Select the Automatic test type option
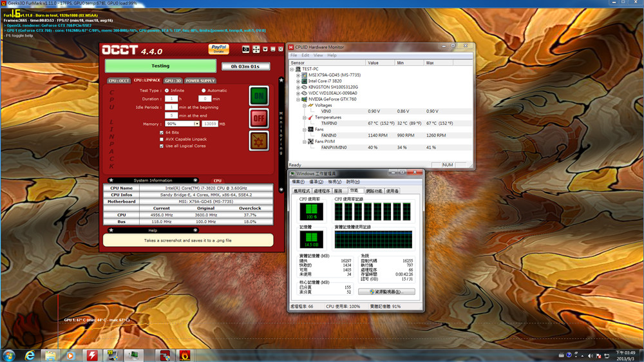The height and width of the screenshot is (362, 644). point(204,91)
